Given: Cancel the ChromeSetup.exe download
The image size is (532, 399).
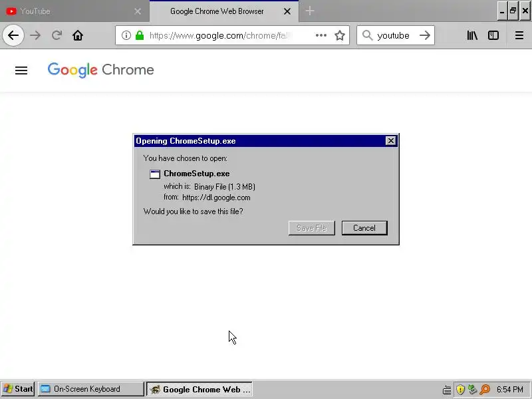Looking at the screenshot, I should click(364, 228).
